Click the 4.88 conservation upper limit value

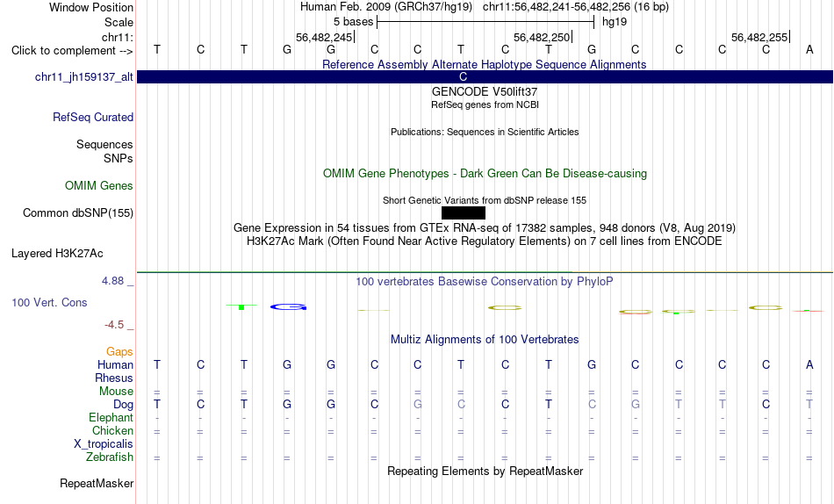[112, 281]
